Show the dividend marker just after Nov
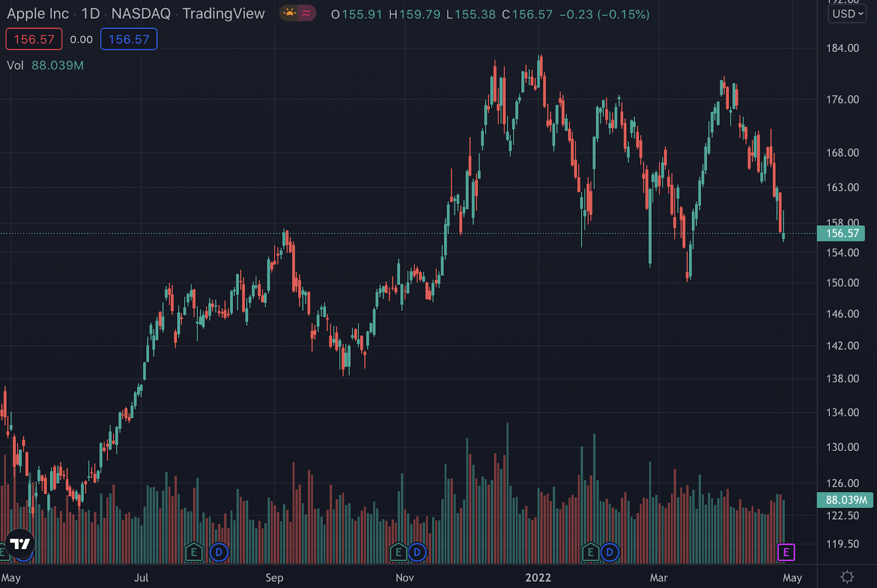This screenshot has height=588, width=877. pyautogui.click(x=417, y=552)
